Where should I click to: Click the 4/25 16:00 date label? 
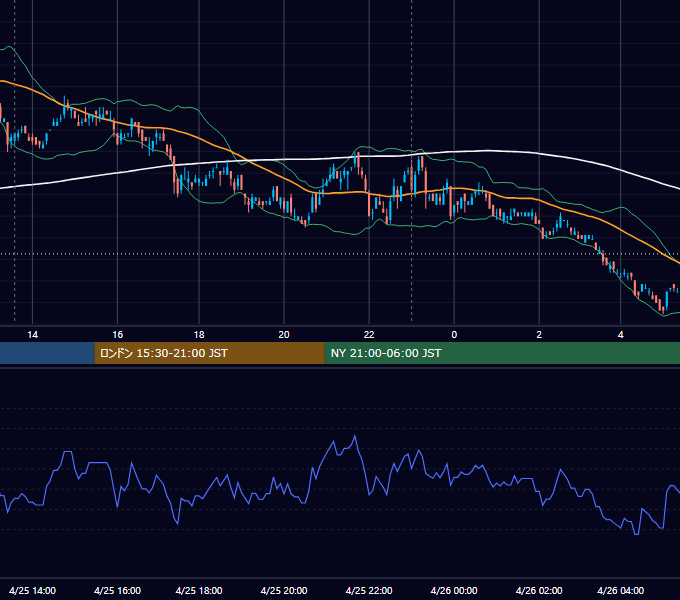point(118,590)
